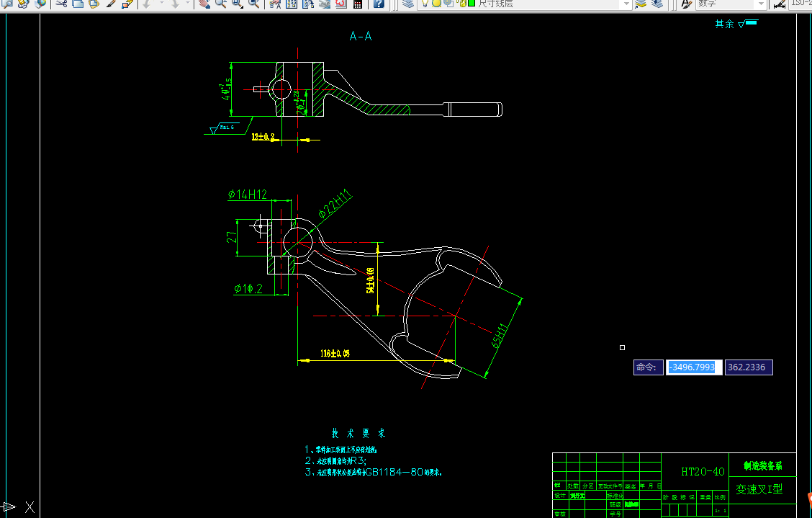The width and height of the screenshot is (812, 518).
Task: Click the HT20-40 material text
Action: tap(703, 471)
